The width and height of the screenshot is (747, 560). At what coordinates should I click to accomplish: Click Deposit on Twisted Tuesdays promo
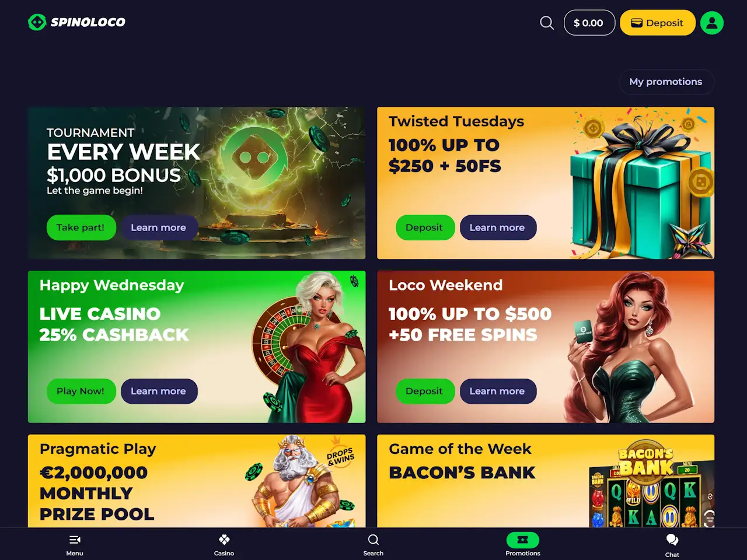pyautogui.click(x=425, y=228)
